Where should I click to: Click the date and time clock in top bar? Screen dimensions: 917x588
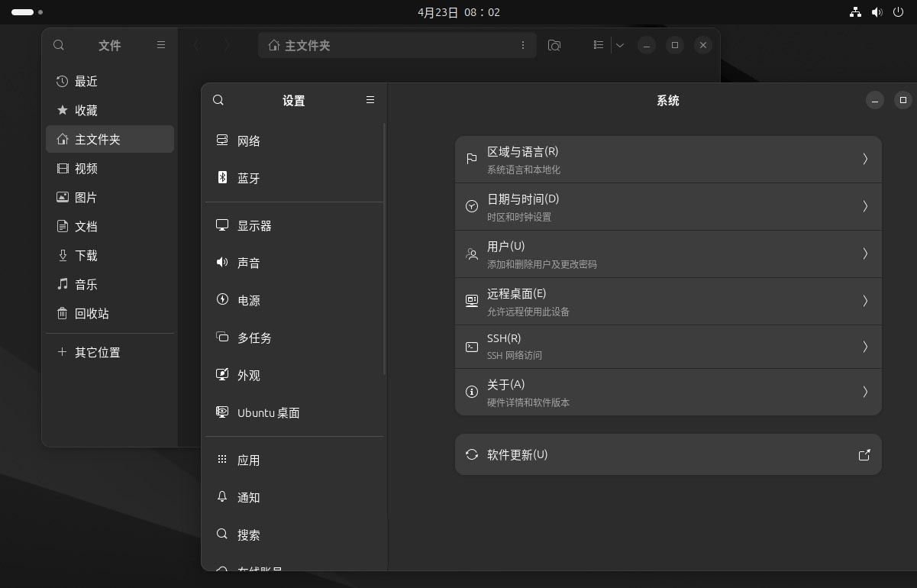458,12
